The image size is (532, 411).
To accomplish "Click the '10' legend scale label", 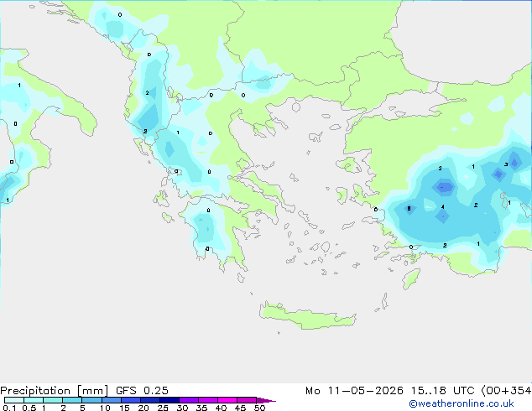I will tap(105, 408).
